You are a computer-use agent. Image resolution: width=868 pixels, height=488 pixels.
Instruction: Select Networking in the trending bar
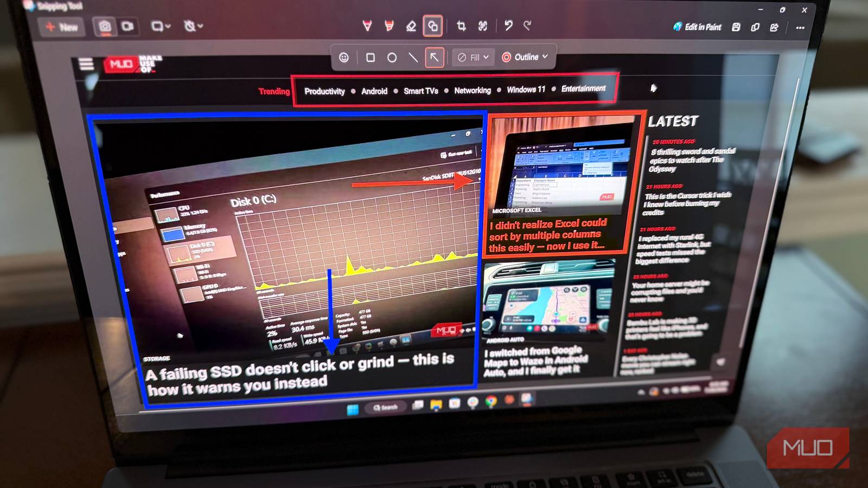point(472,90)
